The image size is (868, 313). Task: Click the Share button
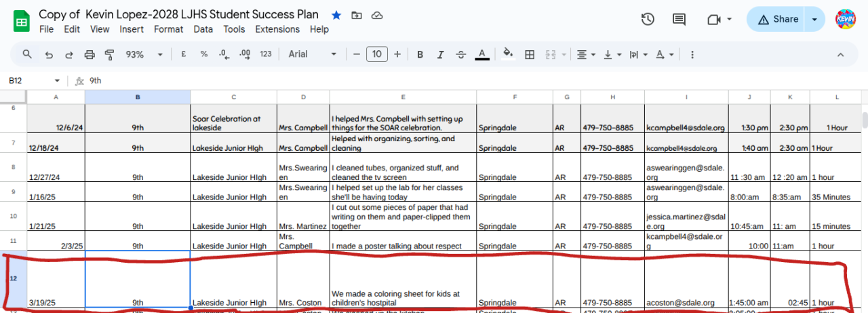[x=777, y=20]
